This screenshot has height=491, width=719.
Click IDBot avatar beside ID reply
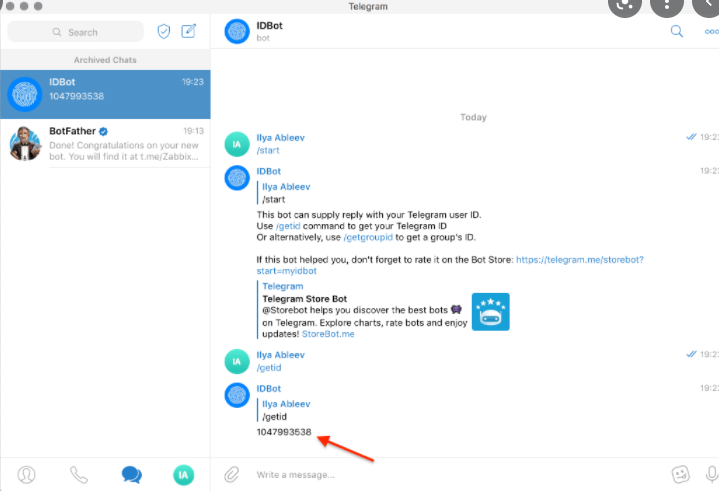237,395
